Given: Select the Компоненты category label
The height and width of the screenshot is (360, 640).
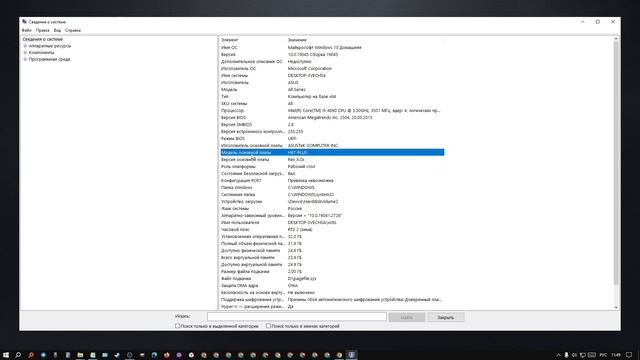Looking at the screenshot, I should tap(41, 53).
